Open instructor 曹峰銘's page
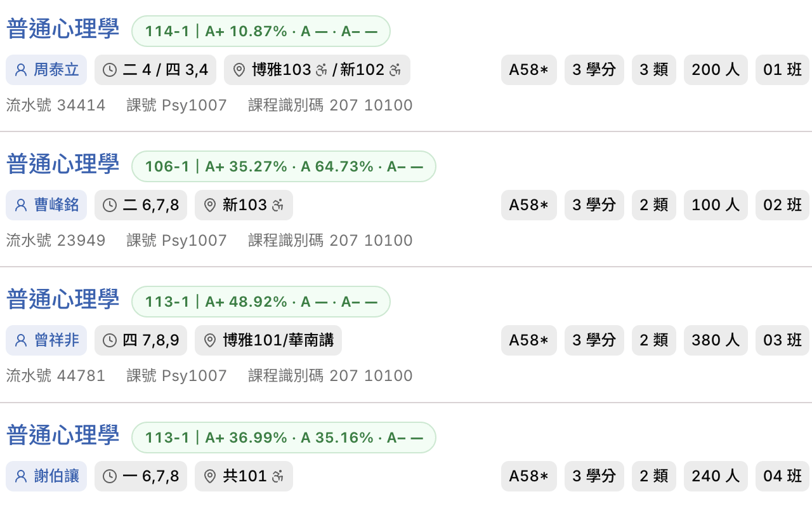 (46, 205)
